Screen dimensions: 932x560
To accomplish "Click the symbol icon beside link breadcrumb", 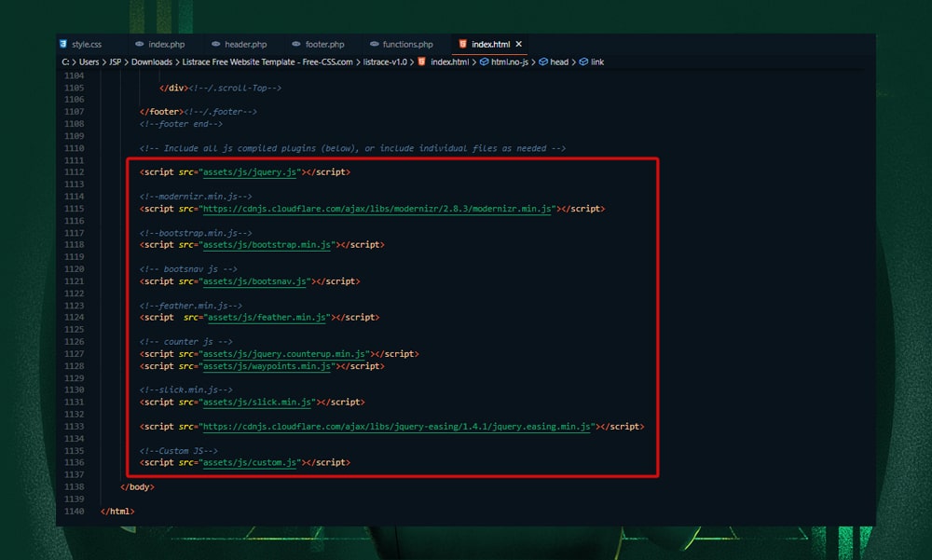I will pos(583,61).
